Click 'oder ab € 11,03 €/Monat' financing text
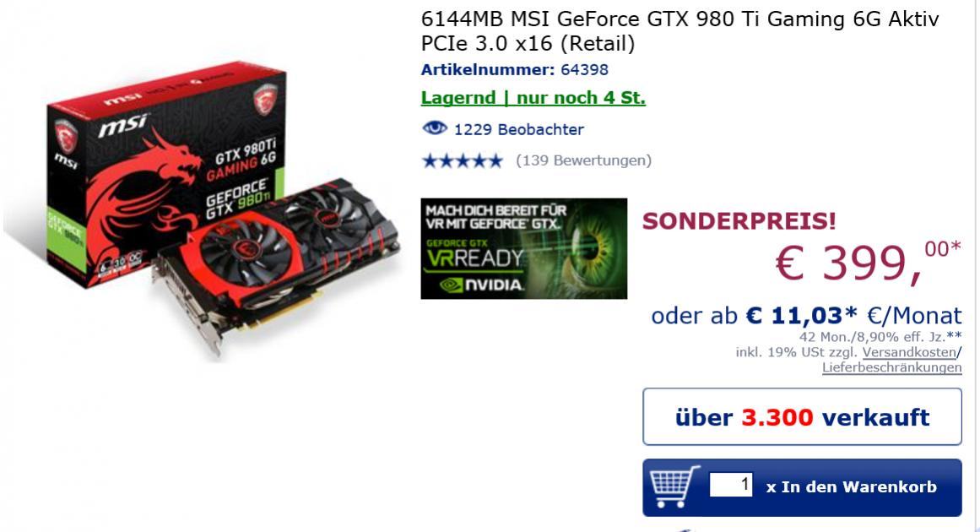 [x=806, y=316]
